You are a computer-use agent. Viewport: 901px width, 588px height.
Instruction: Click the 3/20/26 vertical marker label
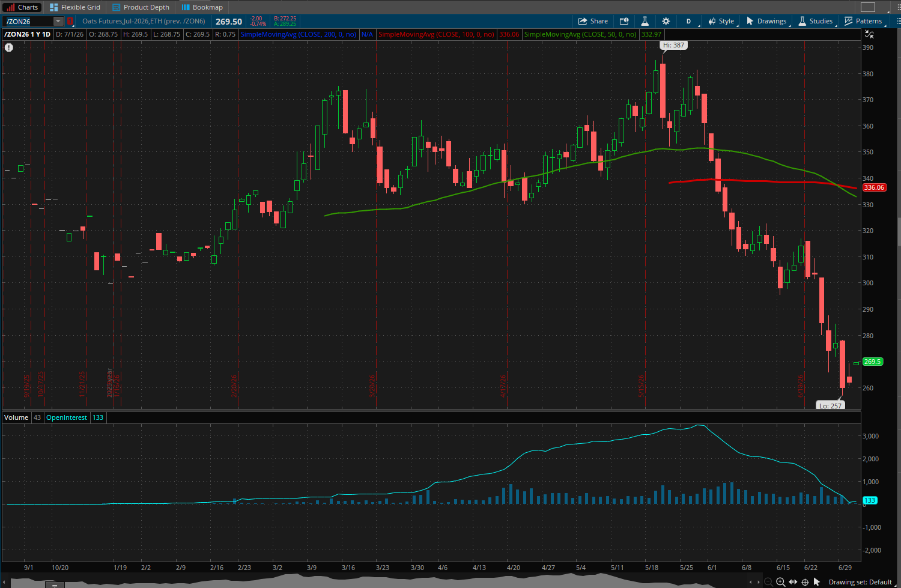(372, 386)
